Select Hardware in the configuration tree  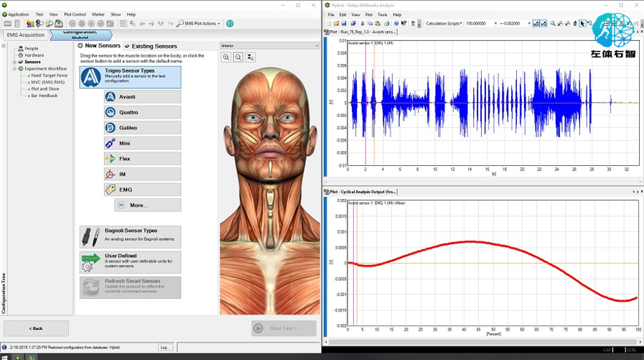point(34,55)
